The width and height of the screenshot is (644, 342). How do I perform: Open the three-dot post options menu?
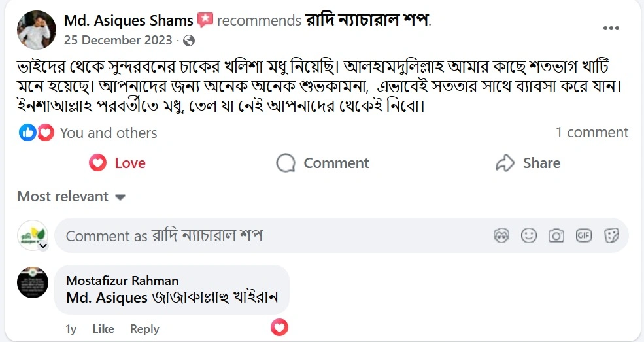(611, 28)
